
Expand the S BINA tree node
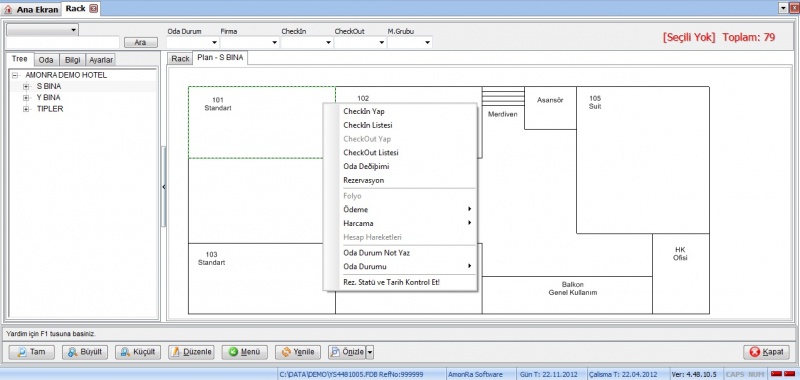(x=26, y=86)
